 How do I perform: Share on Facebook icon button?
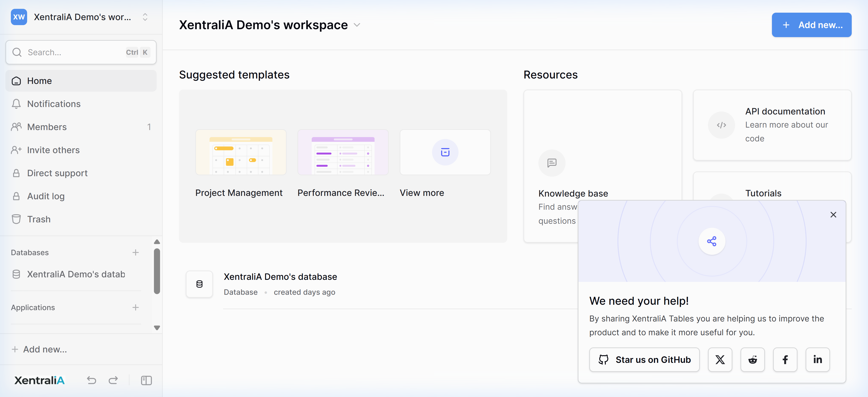[x=785, y=359]
